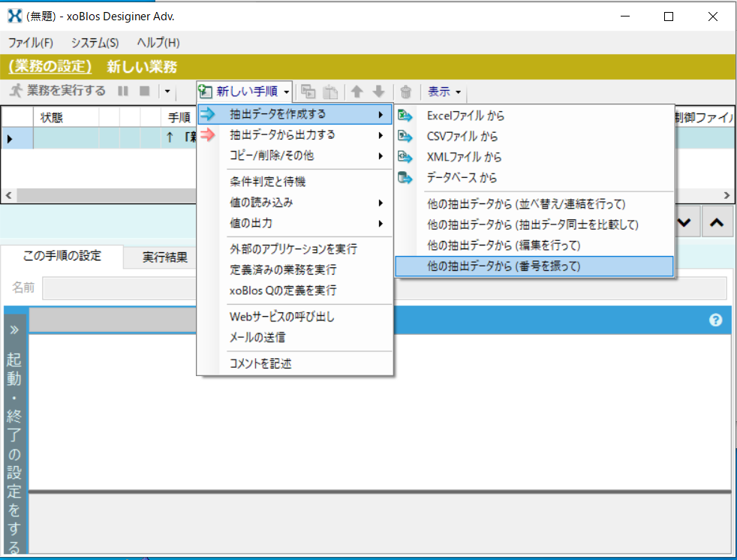Stop the running task
This screenshot has height=560, width=737.
pos(145,91)
